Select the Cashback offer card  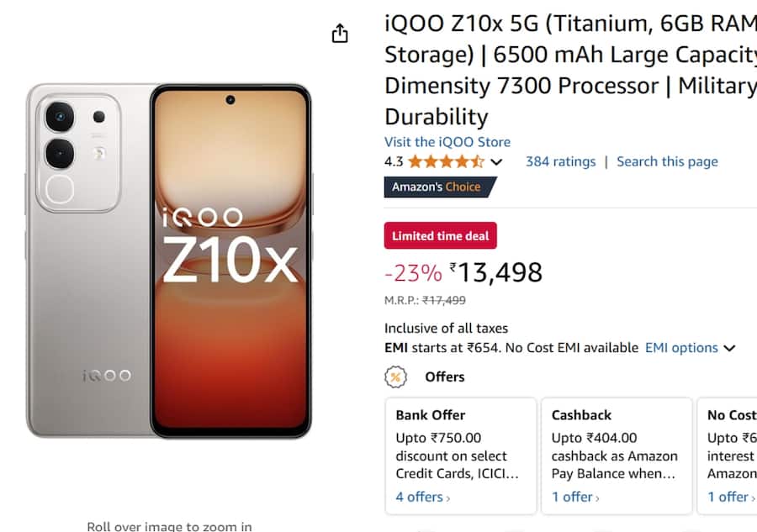pos(617,454)
